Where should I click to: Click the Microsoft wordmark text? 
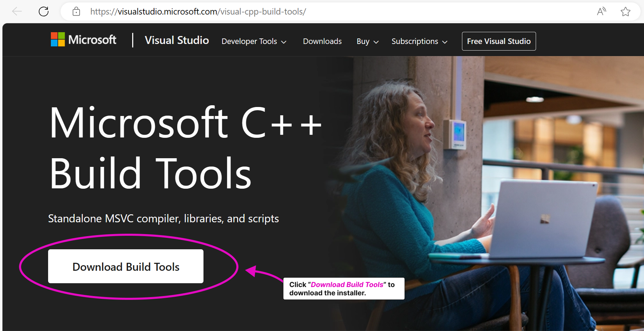[92, 40]
